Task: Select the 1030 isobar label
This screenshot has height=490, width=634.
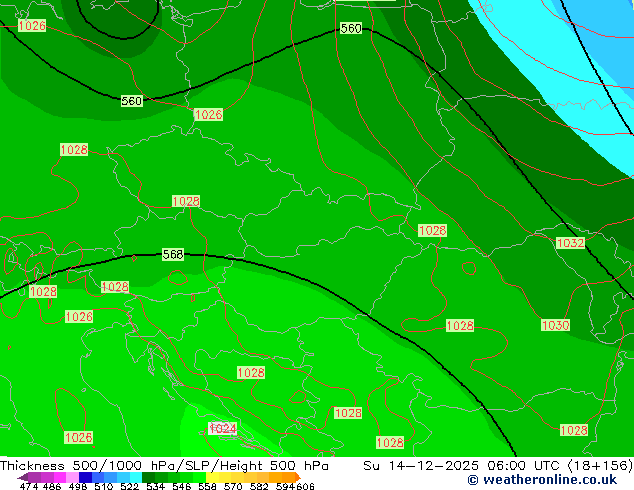Action: 556,325
